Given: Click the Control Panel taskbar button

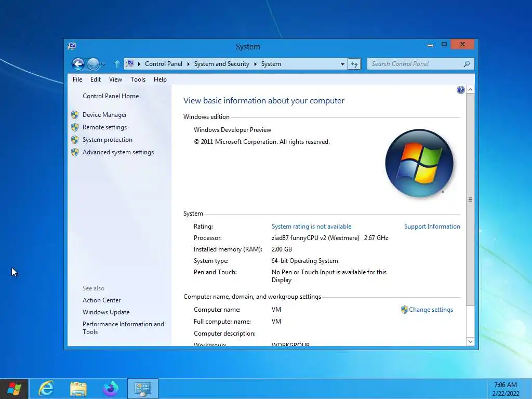Looking at the screenshot, I should 143,389.
